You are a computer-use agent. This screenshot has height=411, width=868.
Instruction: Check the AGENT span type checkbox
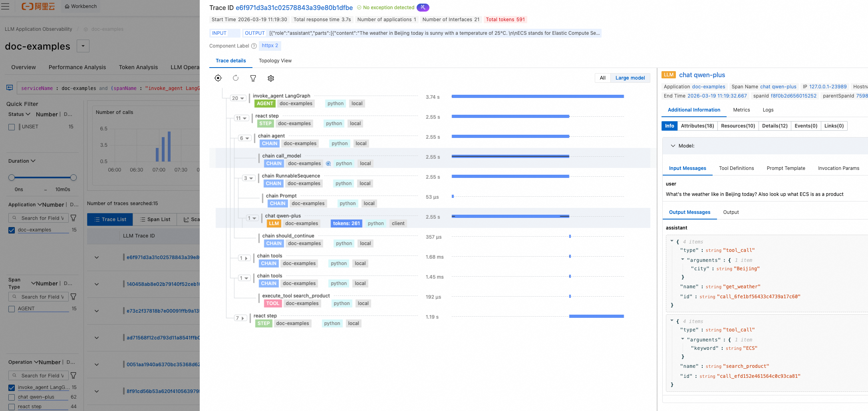coord(12,309)
